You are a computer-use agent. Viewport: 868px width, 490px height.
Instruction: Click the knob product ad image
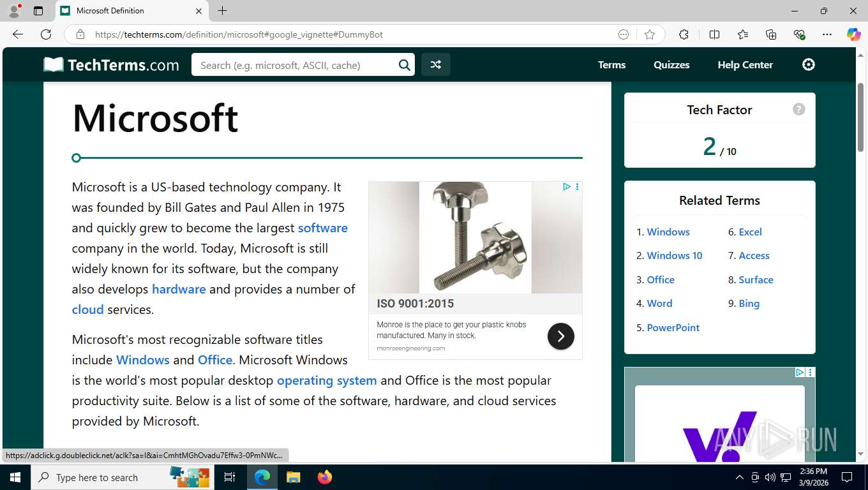pyautogui.click(x=475, y=237)
